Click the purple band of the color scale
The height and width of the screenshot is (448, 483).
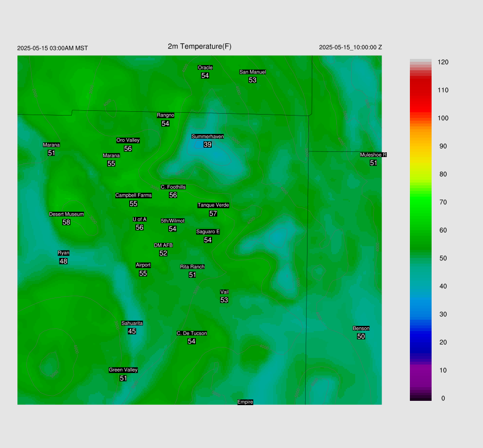420,376
